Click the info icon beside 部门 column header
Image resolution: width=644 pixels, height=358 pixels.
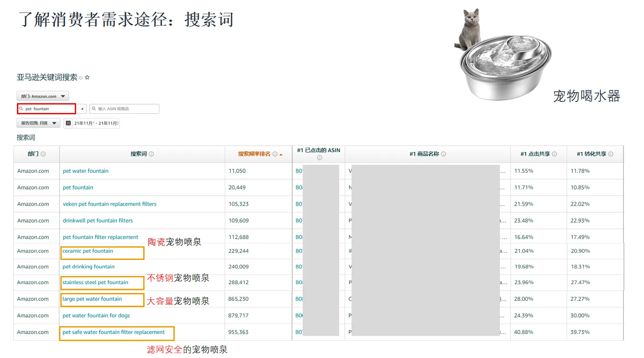tap(44, 154)
